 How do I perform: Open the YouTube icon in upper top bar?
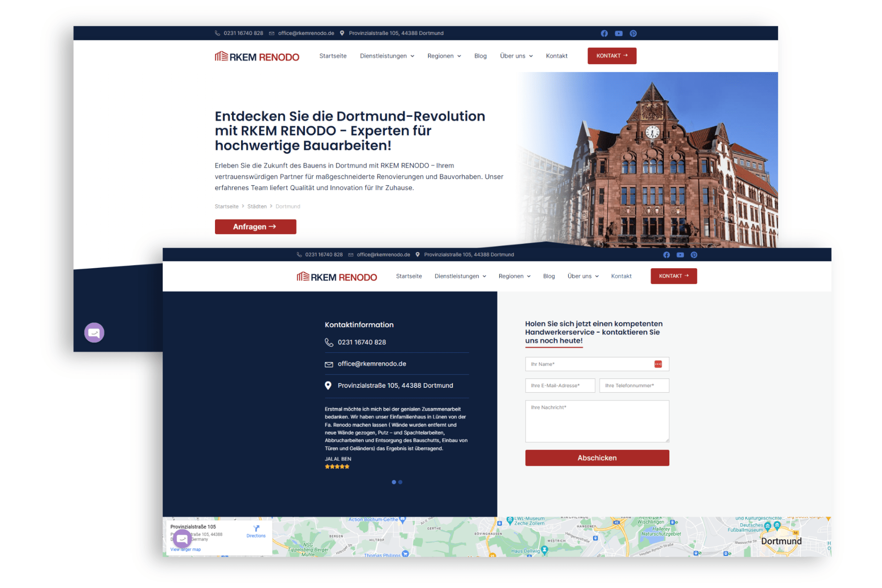619,34
